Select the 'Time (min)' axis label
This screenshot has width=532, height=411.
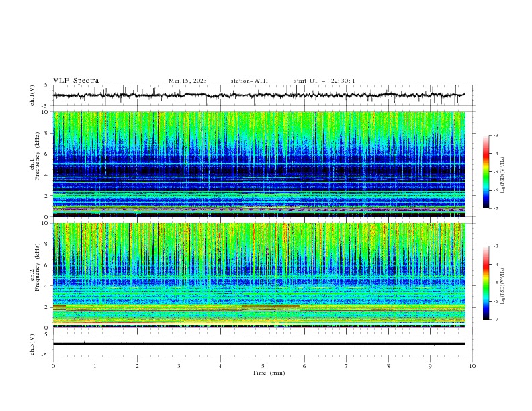(x=269, y=373)
